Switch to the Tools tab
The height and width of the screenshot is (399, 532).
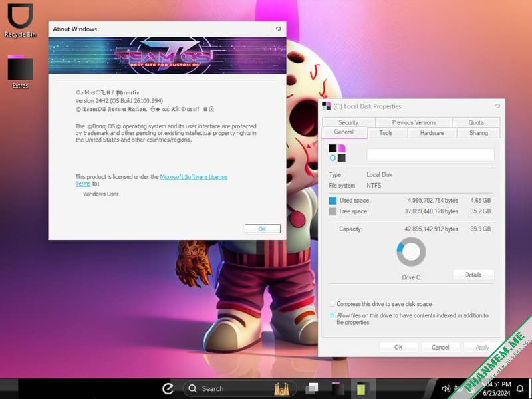click(x=386, y=133)
